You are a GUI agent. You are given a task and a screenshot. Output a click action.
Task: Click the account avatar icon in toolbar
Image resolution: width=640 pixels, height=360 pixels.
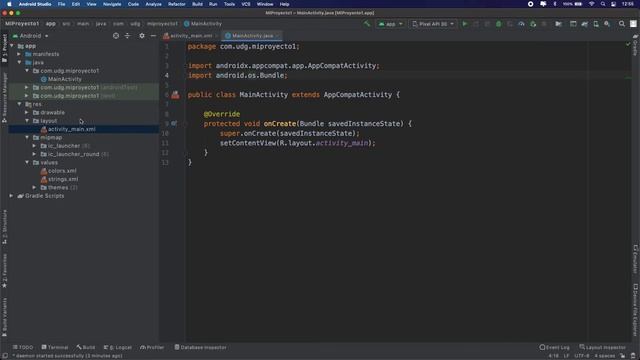click(633, 24)
